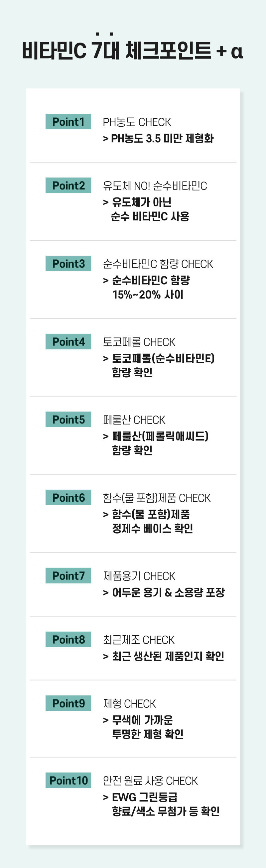Click the text 정제수 베이스 확인
The image size is (266, 868).
[x=152, y=528]
